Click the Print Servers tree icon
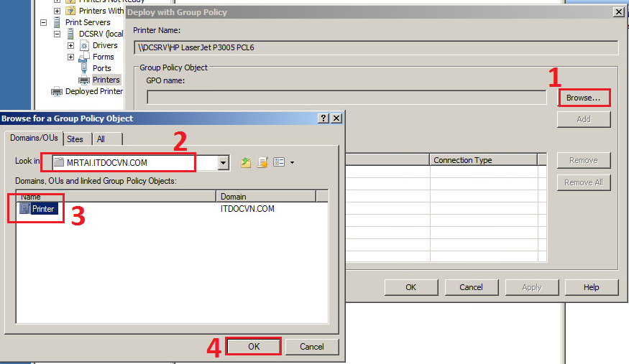Image resolution: width=629 pixels, height=364 pixels. [x=57, y=22]
